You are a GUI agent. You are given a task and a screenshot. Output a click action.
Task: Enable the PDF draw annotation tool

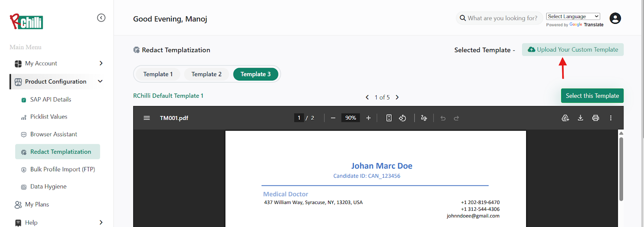point(424,118)
